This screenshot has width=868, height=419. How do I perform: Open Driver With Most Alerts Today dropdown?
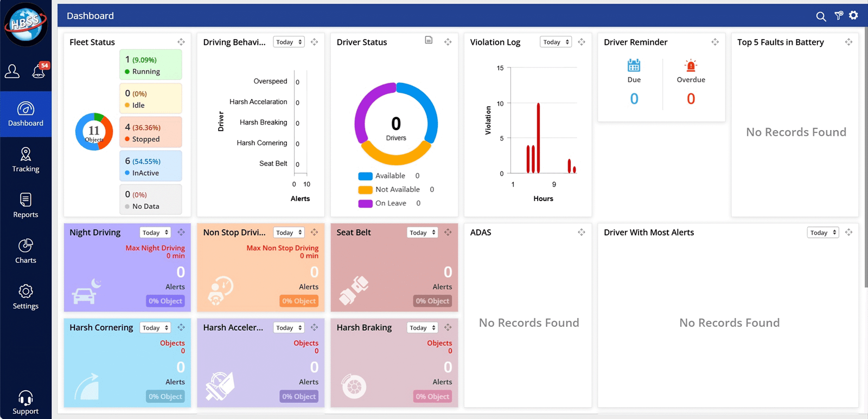(822, 233)
